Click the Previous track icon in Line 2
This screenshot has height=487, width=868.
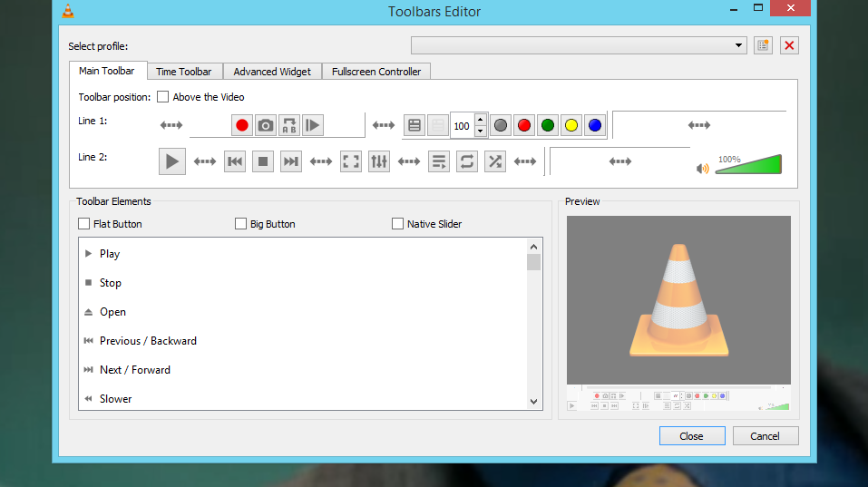(235, 161)
